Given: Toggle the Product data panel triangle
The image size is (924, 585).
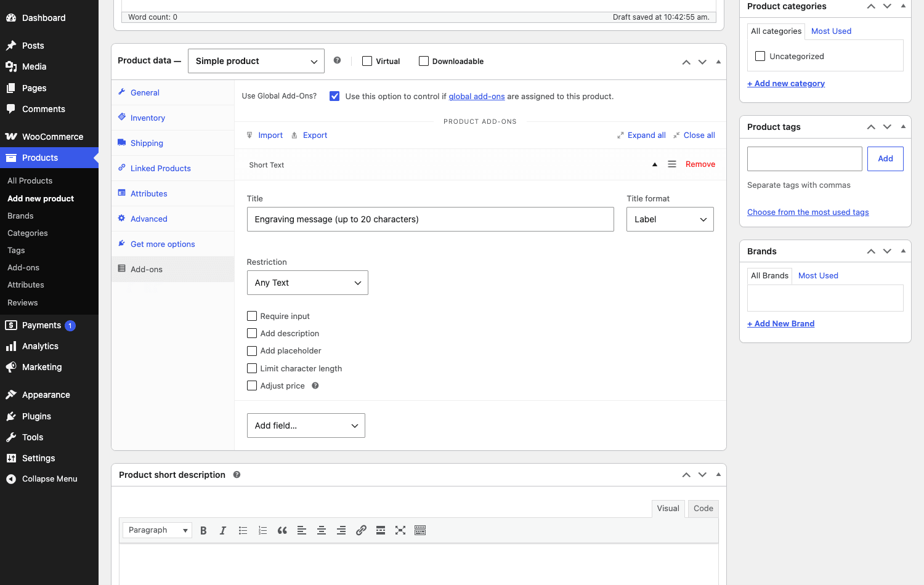Looking at the screenshot, I should coord(718,62).
